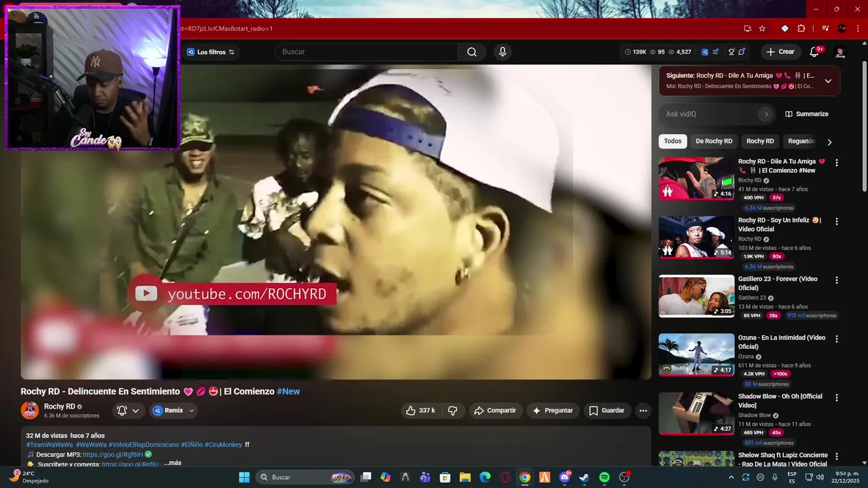Show hidden system tray icons chevron
868x488 pixels.
[x=731, y=477]
